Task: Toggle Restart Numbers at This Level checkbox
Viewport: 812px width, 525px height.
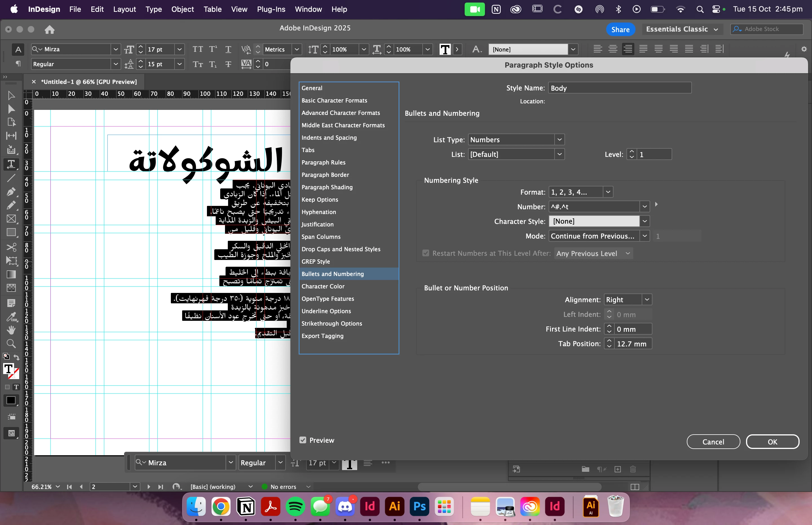Action: point(425,253)
